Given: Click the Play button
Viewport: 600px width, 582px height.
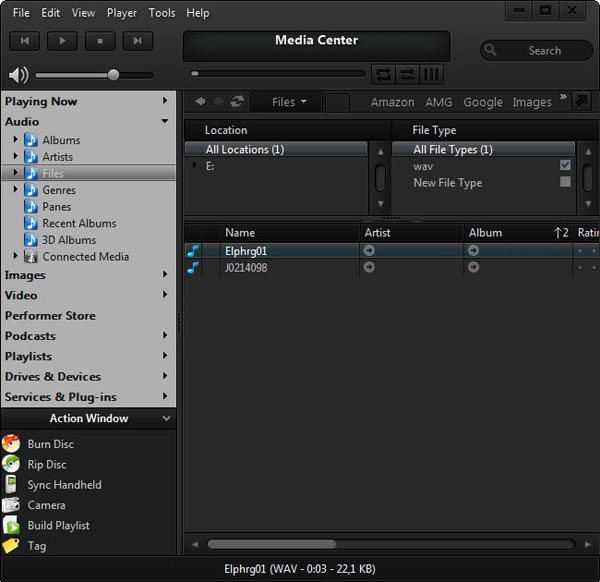Looking at the screenshot, I should point(62,41).
